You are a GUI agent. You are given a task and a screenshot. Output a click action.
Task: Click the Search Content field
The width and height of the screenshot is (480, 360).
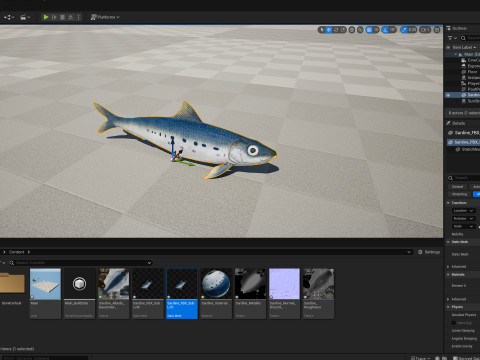pos(81,263)
